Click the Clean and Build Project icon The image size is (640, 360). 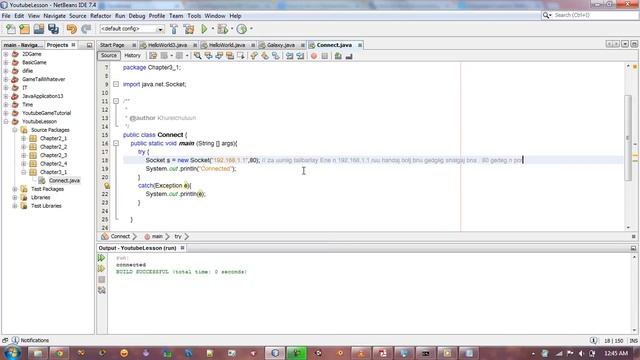(x=189, y=29)
